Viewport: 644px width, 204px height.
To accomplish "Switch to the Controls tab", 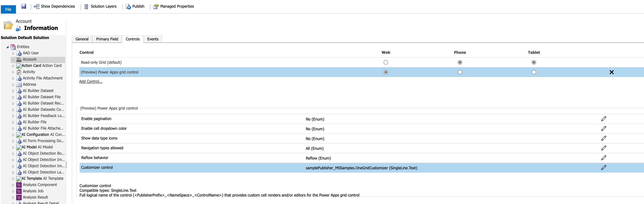I will click(x=133, y=39).
